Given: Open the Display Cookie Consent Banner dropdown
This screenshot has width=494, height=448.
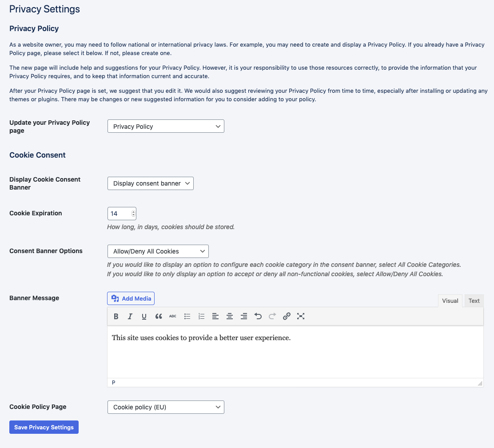Looking at the screenshot, I should point(150,183).
